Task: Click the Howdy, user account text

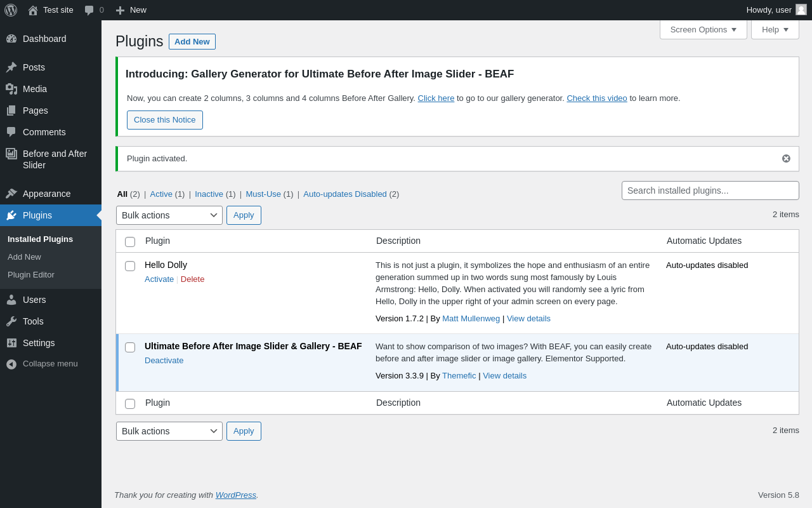Action: (769, 10)
